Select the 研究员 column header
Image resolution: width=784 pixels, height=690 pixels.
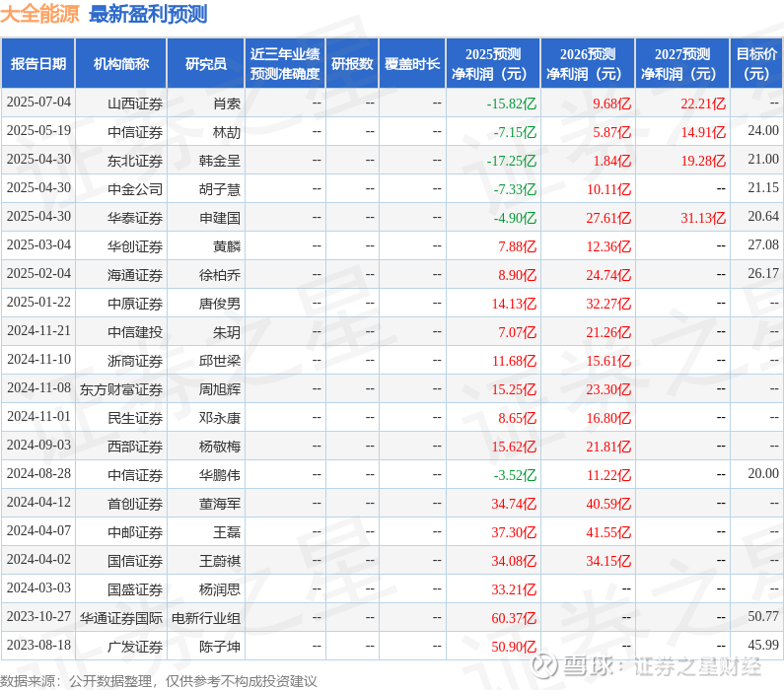click(206, 64)
